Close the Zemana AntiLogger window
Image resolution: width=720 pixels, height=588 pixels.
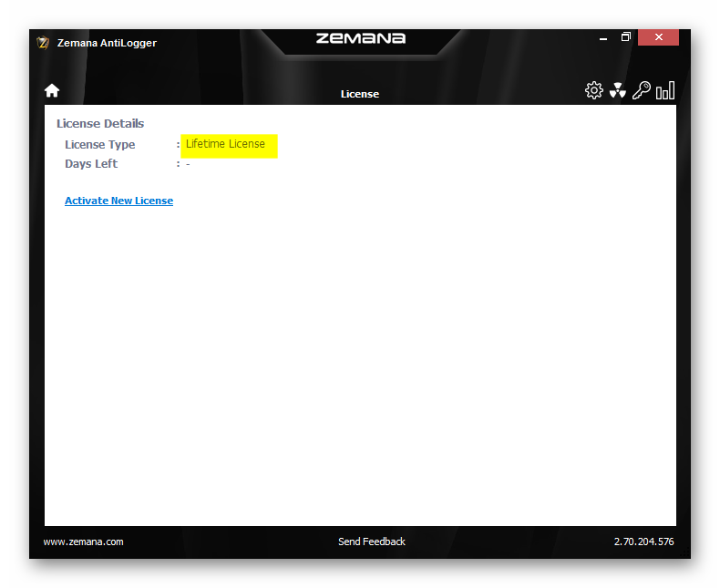658,37
